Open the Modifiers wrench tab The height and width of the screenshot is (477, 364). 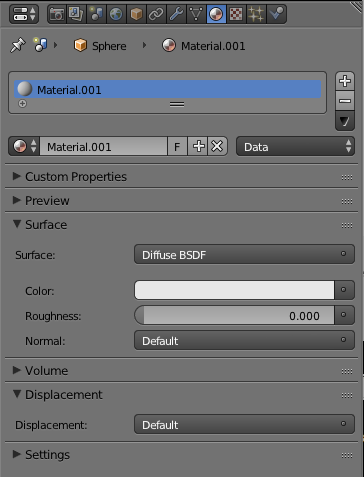[x=176, y=14]
